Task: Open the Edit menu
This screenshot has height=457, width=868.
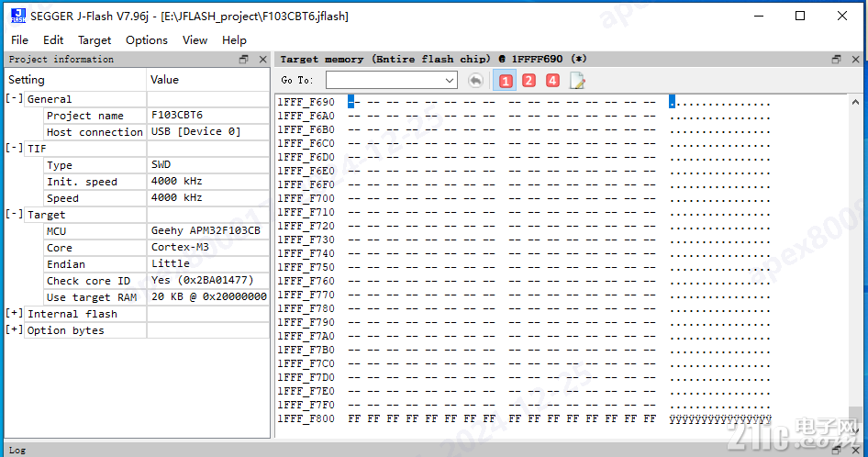Action: click(53, 39)
